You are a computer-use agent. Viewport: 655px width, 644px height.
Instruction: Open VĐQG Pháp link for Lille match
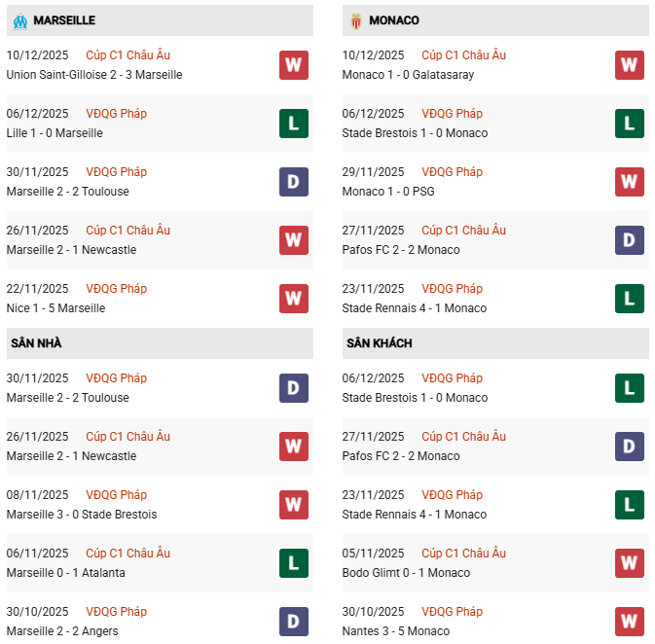pos(116,114)
